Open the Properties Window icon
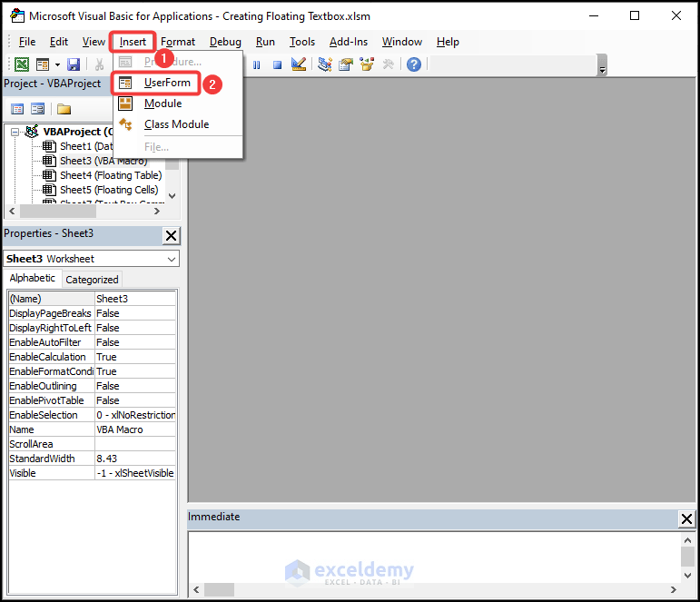Viewport: 700px width, 602px height. point(346,64)
